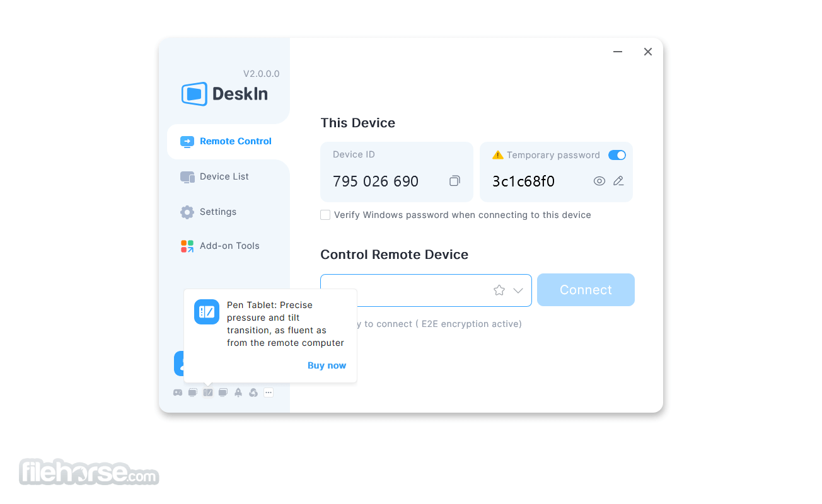Close the DeskIn window
The height and width of the screenshot is (504, 822).
[x=648, y=52]
